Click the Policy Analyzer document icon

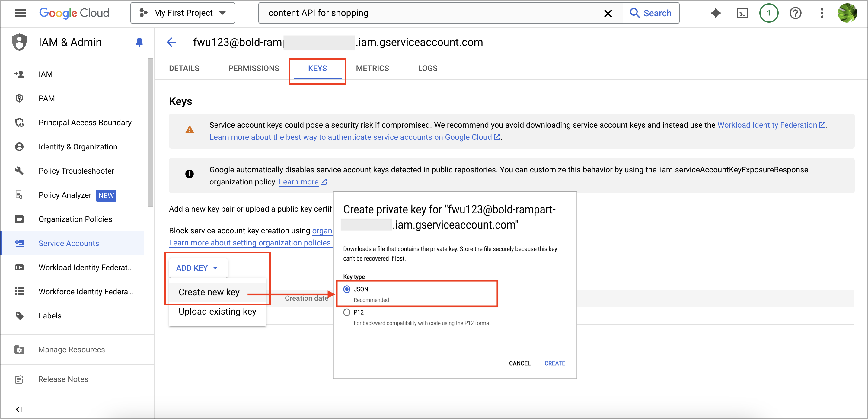tap(19, 195)
